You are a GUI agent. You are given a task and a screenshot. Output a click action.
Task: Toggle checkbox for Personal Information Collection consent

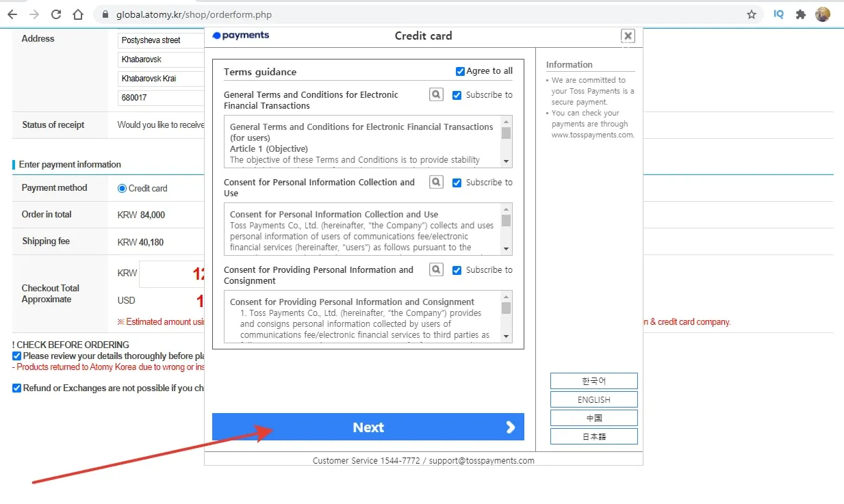(457, 183)
